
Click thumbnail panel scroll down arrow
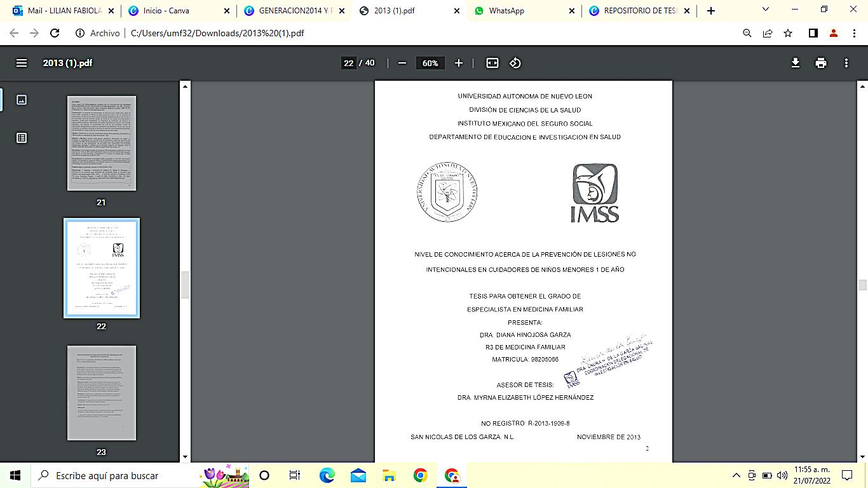[185, 457]
